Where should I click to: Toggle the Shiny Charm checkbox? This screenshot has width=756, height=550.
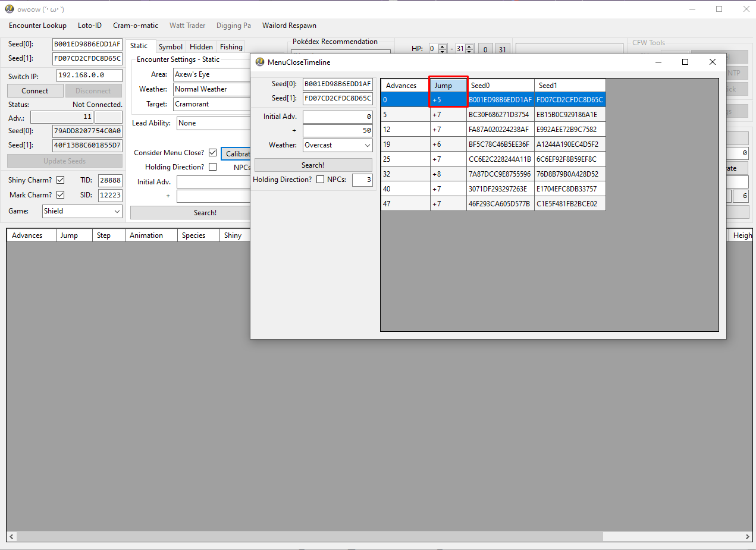[60, 180]
